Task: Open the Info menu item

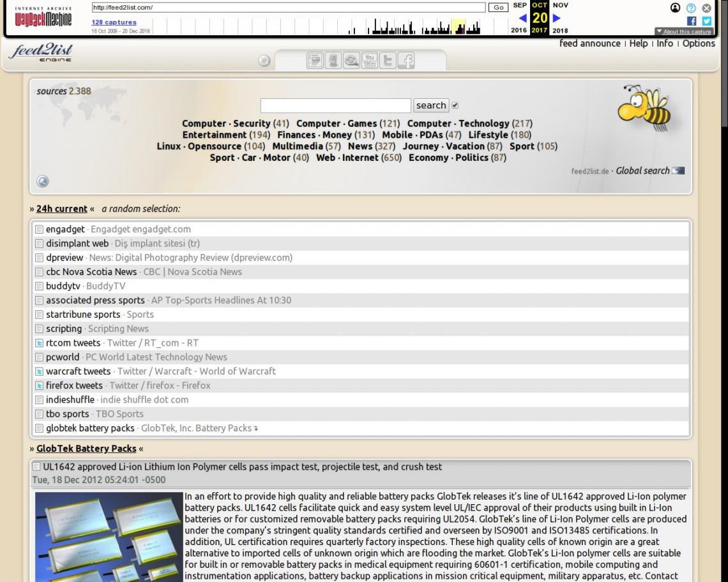Action: point(665,43)
